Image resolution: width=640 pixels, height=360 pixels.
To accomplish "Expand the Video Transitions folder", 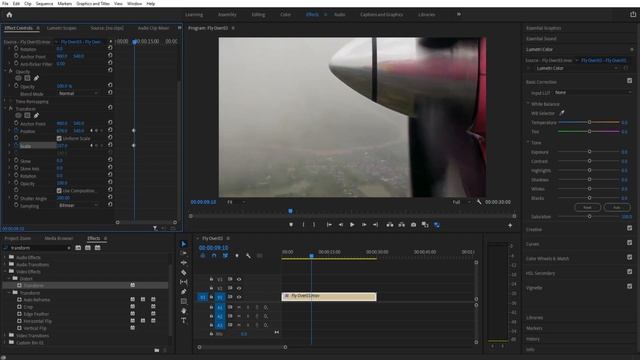I will [x=5, y=335].
